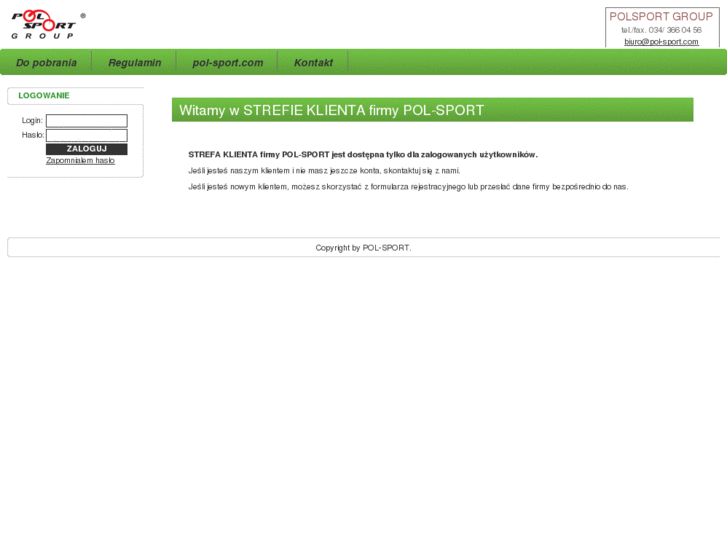Click the ZALOGUJ button

pos(87,149)
